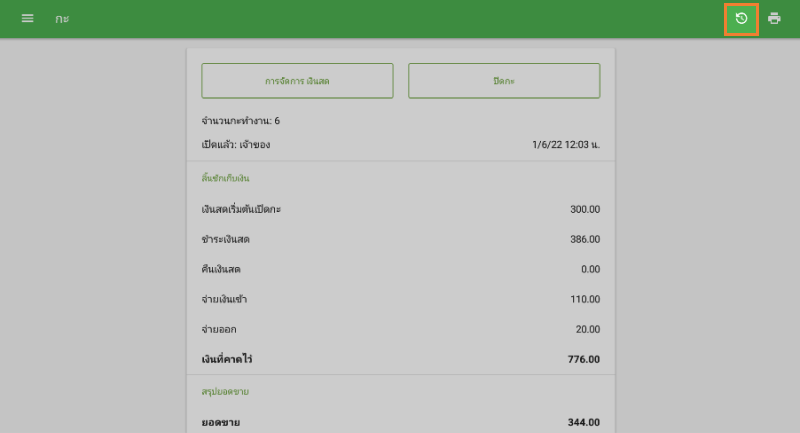The width and height of the screenshot is (800, 433).
Task: Click the กะ title in the header
Action: click(x=62, y=19)
